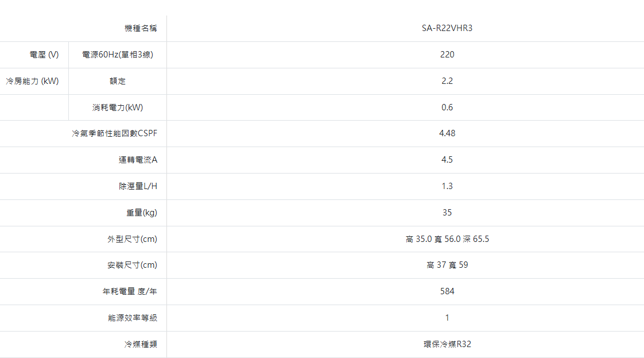The image size is (644, 358).
Task: Click the installation size 高 37 寬 59
Action: click(447, 265)
